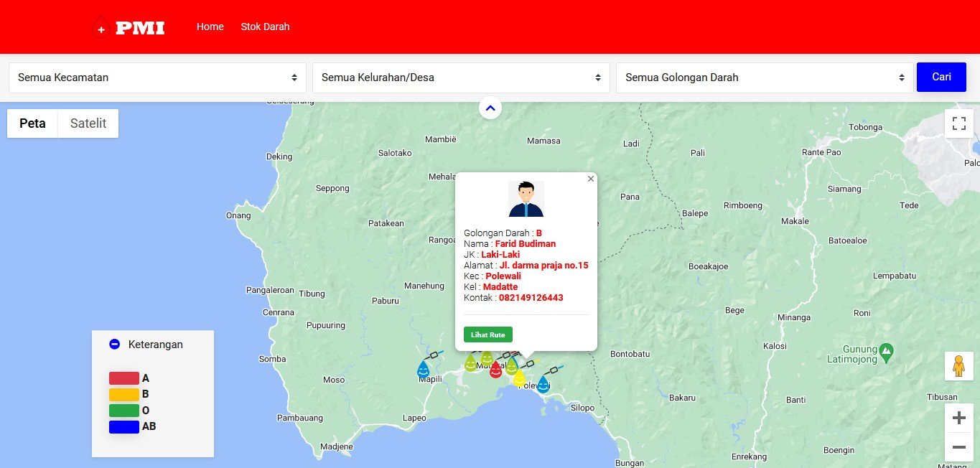Open the Semua Kelurahan/Desa dropdown
The height and width of the screenshot is (468, 980).
click(x=461, y=78)
